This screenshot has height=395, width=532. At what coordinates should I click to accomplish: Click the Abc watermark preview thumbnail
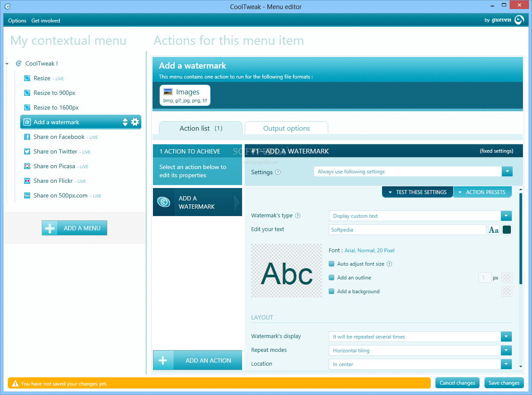[x=286, y=270]
